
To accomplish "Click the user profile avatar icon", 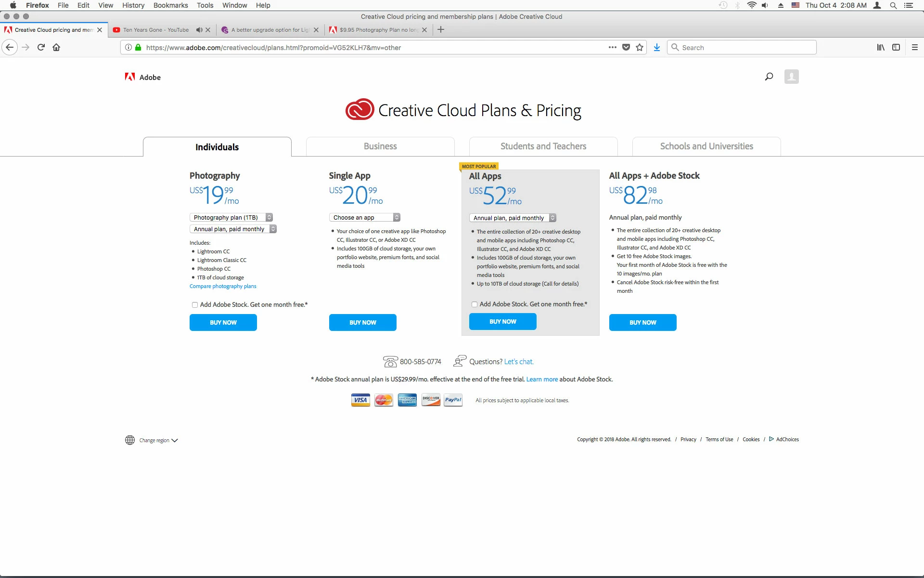I will (x=791, y=77).
